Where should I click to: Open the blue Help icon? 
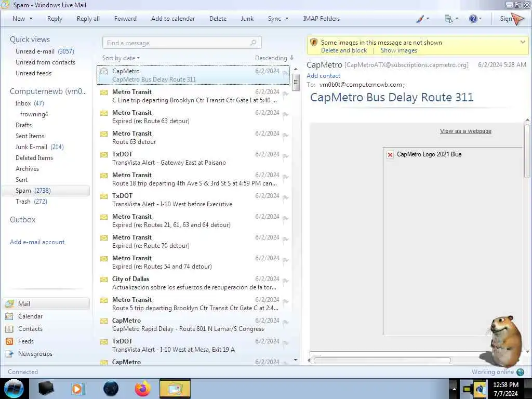pyautogui.click(x=473, y=19)
